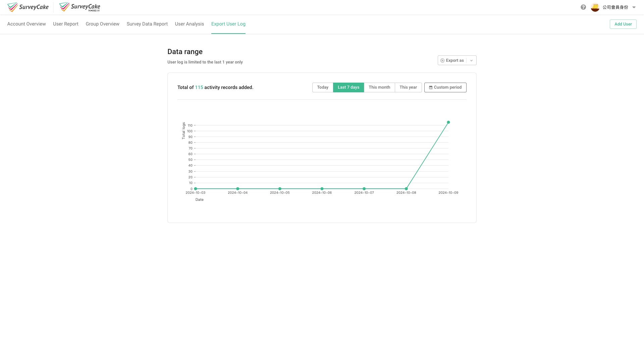The height and width of the screenshot is (362, 644).
Task: Click the secondary powered-by SurveyCake logo
Action: tap(79, 7)
